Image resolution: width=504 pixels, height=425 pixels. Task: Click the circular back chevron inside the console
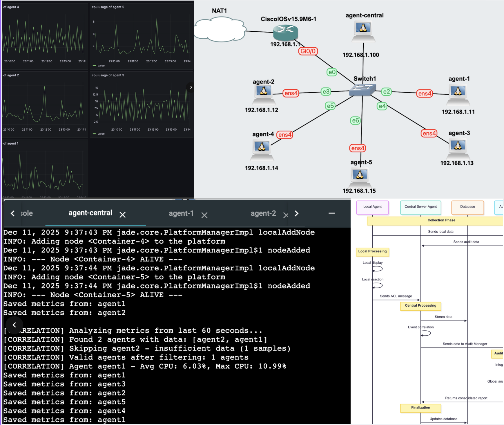[14, 325]
